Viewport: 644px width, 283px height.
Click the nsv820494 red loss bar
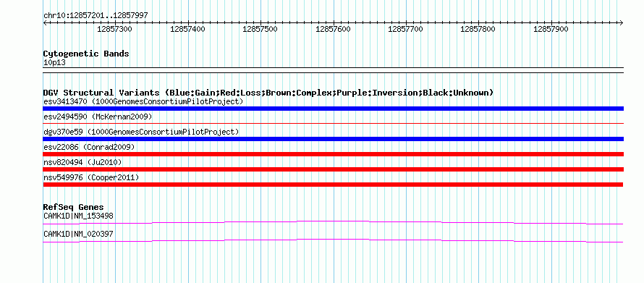click(333, 169)
